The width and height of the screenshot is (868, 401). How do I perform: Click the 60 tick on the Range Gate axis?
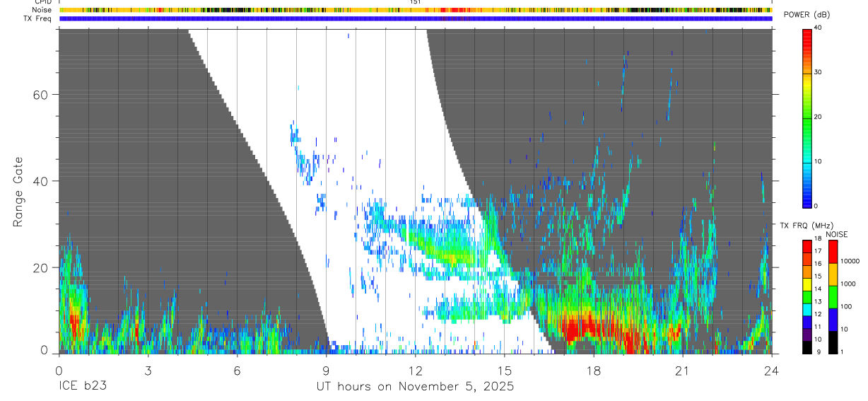42,95
